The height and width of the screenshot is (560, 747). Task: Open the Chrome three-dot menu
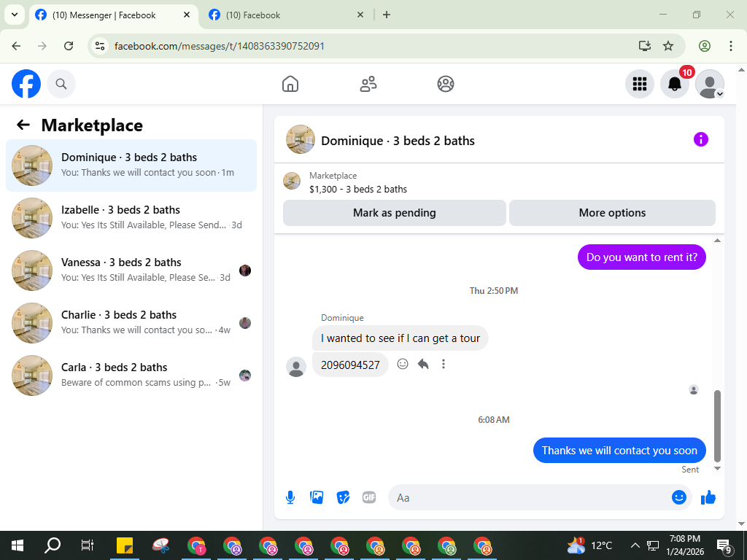click(731, 46)
